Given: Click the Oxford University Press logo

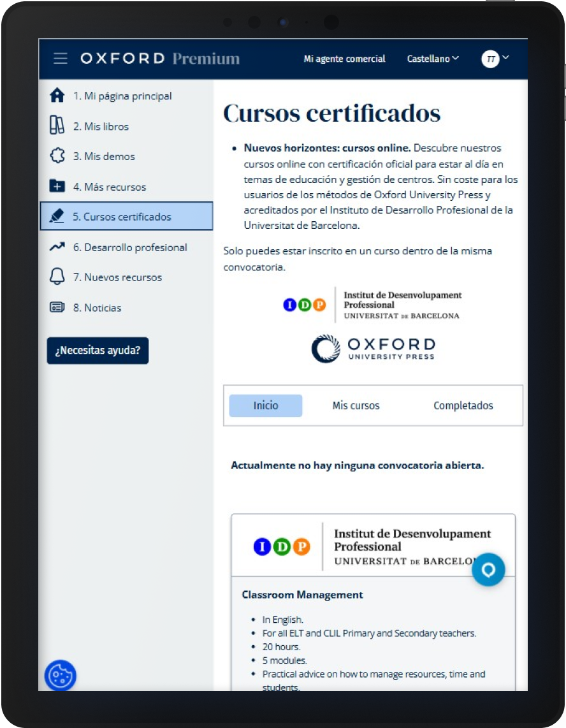Looking at the screenshot, I should [374, 349].
